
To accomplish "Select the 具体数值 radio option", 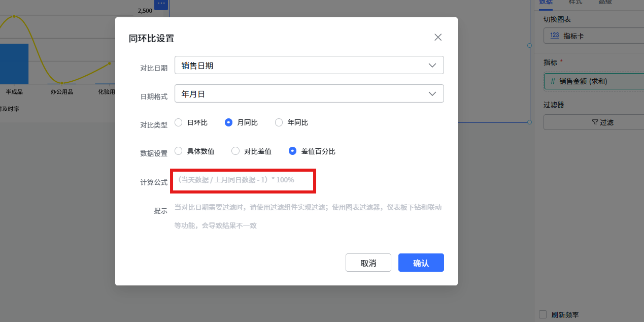I will (x=179, y=151).
